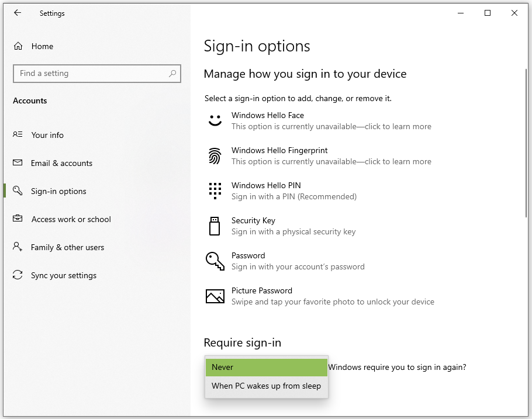Viewport: 532px width, 419px height.
Task: Click 'Sign in with a PIN (Recommended)' text
Action: pyautogui.click(x=294, y=197)
